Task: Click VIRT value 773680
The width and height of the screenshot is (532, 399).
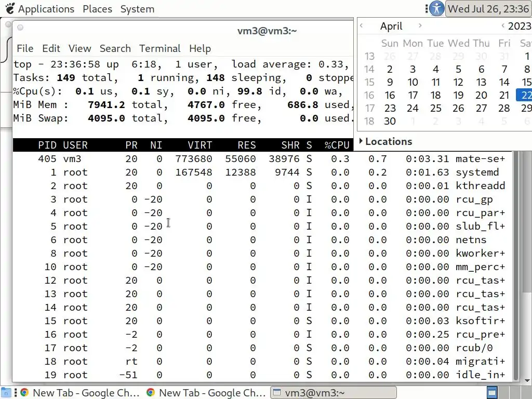Action: (x=193, y=159)
